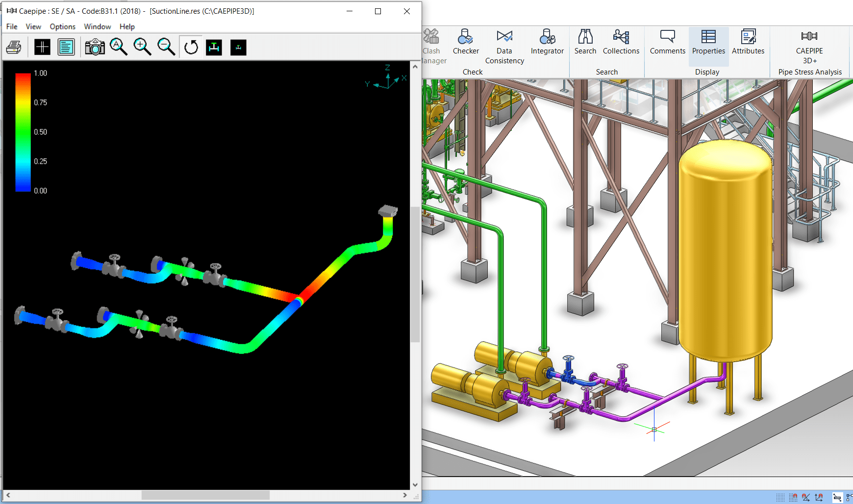Show the Comments panel
Image resolution: width=853 pixels, height=504 pixels.
click(668, 42)
